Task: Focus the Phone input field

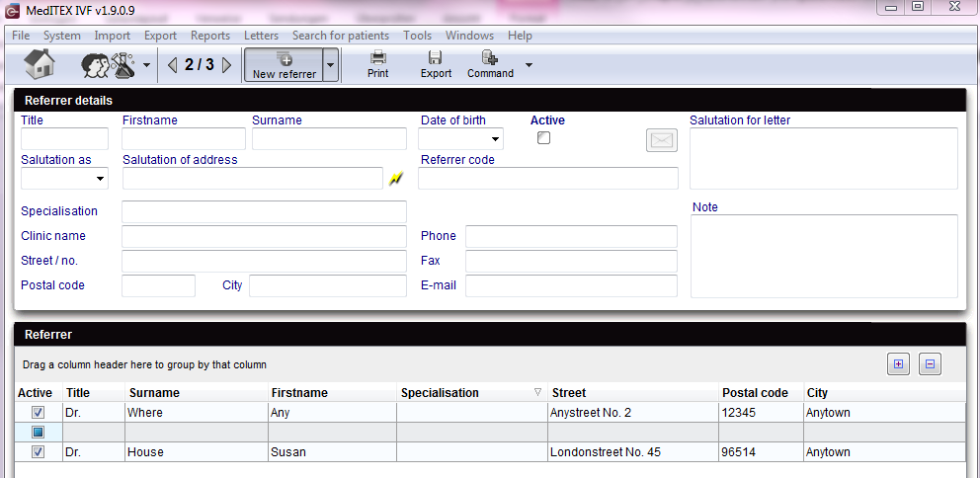Action: pos(571,237)
